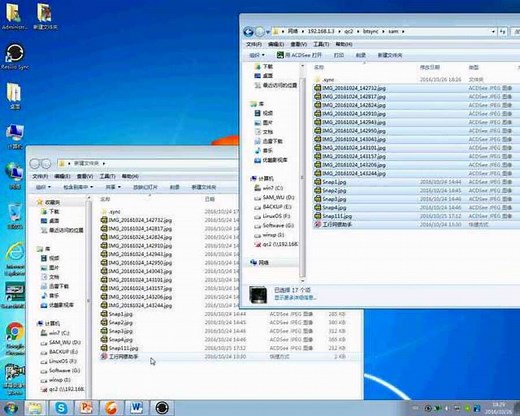Select IMG_20161024_142817.jpg in right window
This screenshot has width=520, height=416.
pos(350,97)
